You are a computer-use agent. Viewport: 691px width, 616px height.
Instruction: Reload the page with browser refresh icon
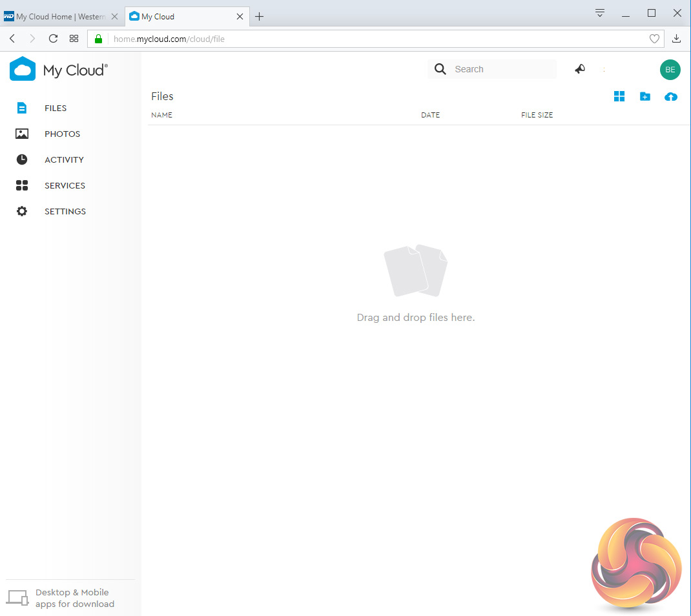click(x=53, y=39)
